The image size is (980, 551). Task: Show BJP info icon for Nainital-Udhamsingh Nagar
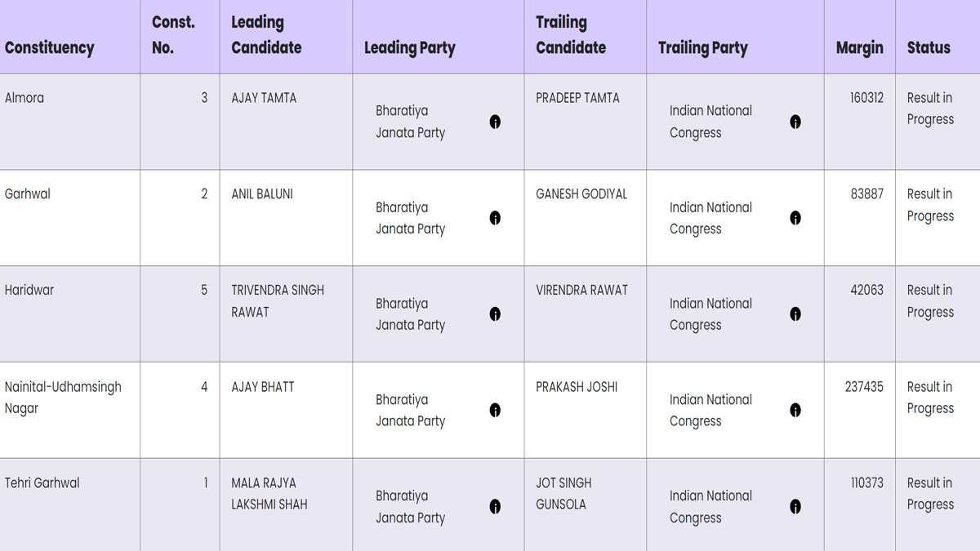click(x=495, y=410)
